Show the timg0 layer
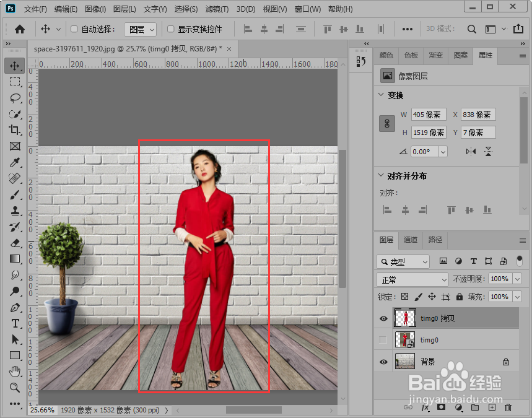 tap(383, 339)
